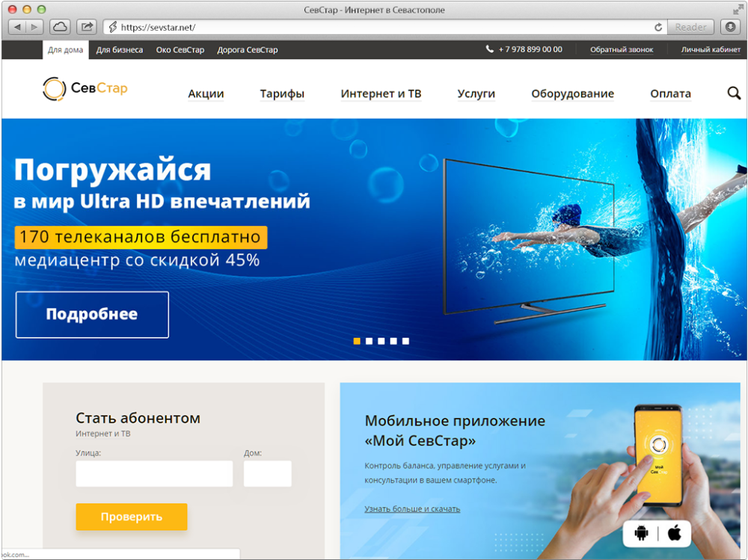
Task: Click the СевСтар logo
Action: coord(85,87)
